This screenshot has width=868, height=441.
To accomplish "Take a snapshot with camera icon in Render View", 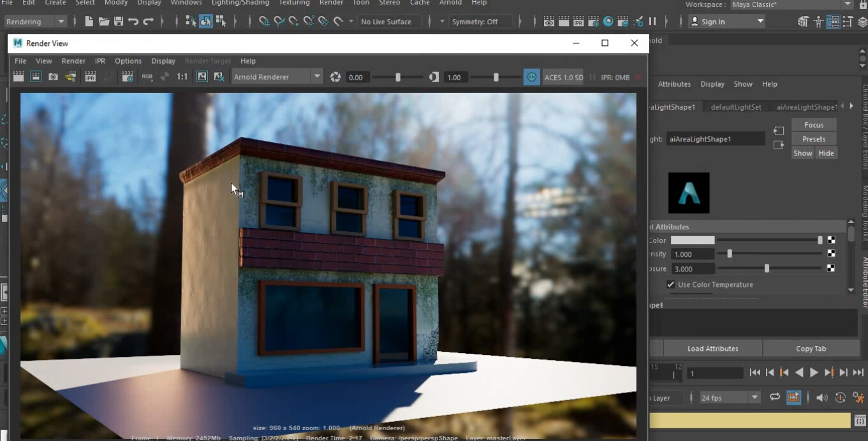I will pos(53,77).
